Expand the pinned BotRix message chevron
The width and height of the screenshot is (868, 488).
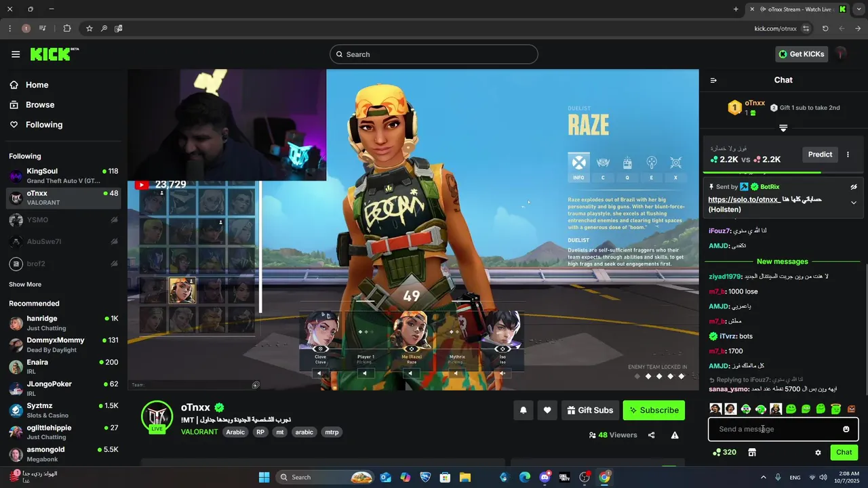(854, 203)
